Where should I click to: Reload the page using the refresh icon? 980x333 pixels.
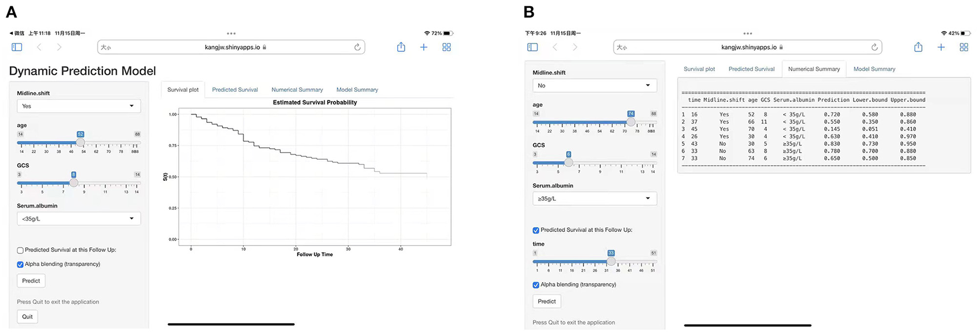click(357, 47)
